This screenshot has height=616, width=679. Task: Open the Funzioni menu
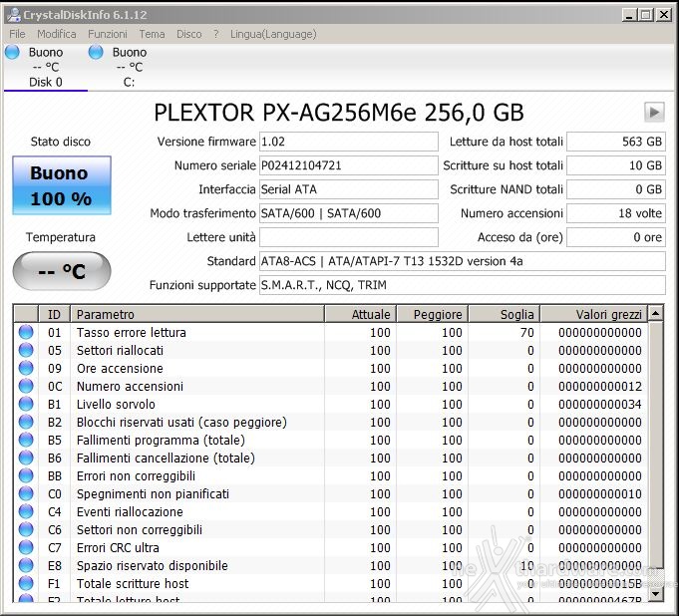click(108, 34)
